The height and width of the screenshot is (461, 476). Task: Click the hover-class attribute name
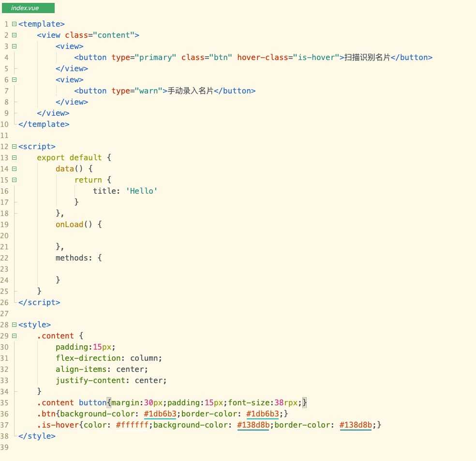263,58
